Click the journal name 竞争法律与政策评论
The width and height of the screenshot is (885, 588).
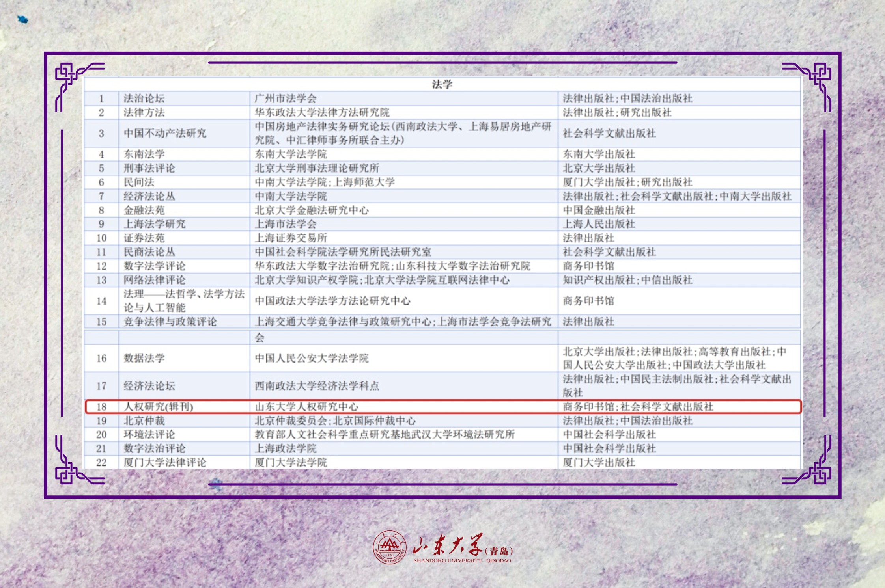click(x=170, y=322)
